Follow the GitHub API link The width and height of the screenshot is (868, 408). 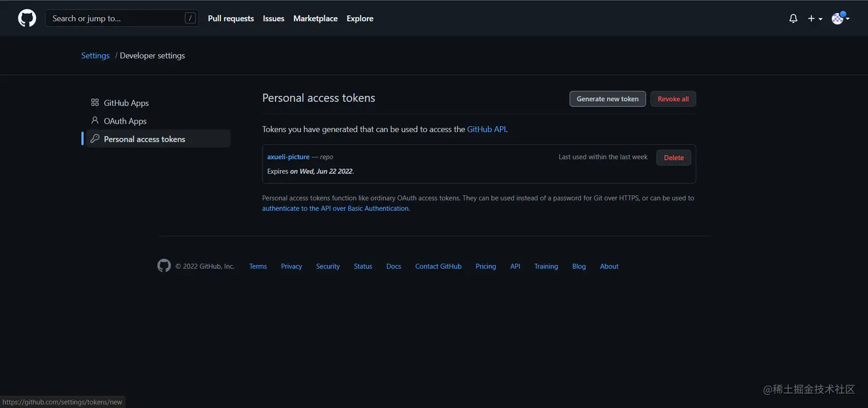click(x=486, y=129)
